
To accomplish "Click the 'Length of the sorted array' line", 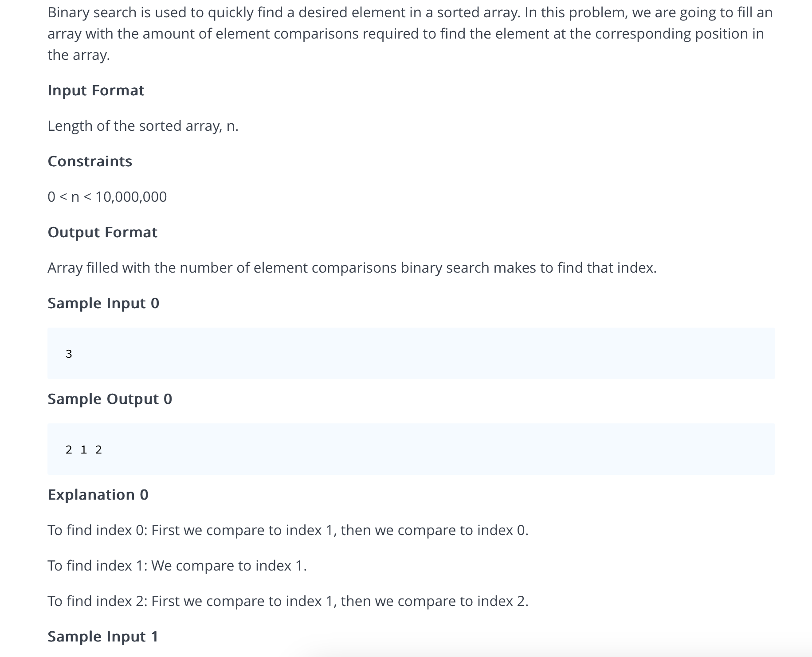I will click(x=143, y=126).
